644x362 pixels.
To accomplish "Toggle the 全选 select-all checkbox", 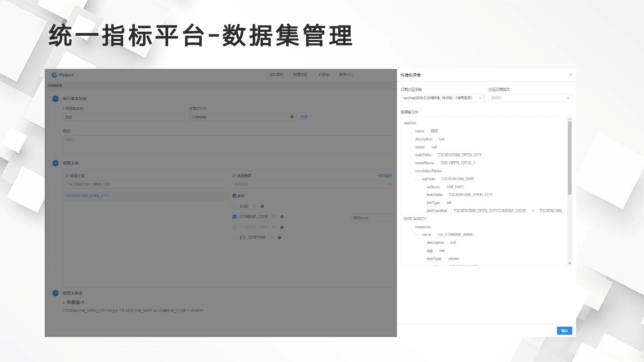I will (234, 196).
